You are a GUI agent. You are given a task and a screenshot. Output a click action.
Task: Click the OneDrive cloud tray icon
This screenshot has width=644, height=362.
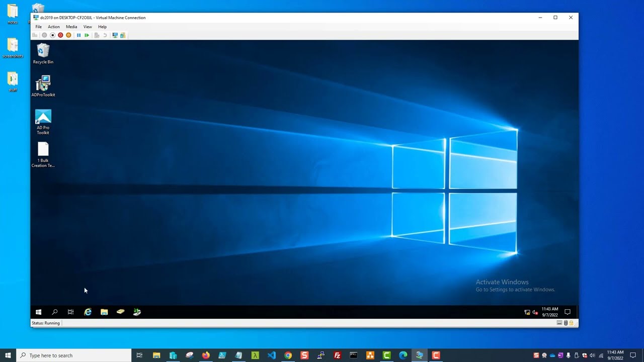(552, 355)
